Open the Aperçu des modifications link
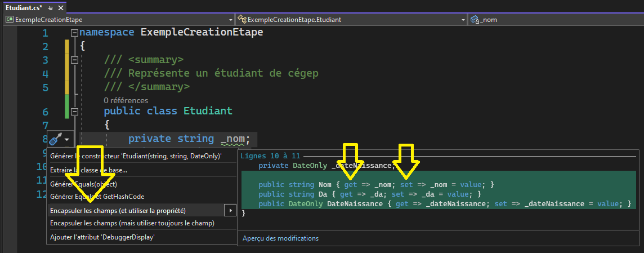The height and width of the screenshot is (253, 644). (280, 238)
